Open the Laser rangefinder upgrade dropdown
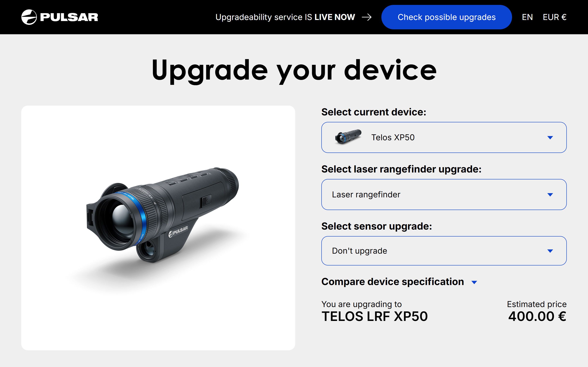 click(444, 195)
